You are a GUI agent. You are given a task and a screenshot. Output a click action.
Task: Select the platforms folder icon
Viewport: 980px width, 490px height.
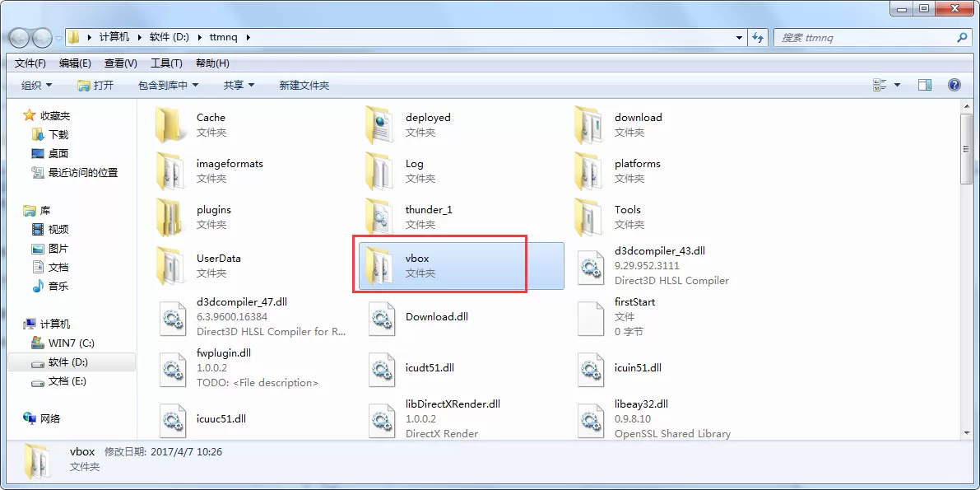tap(589, 170)
